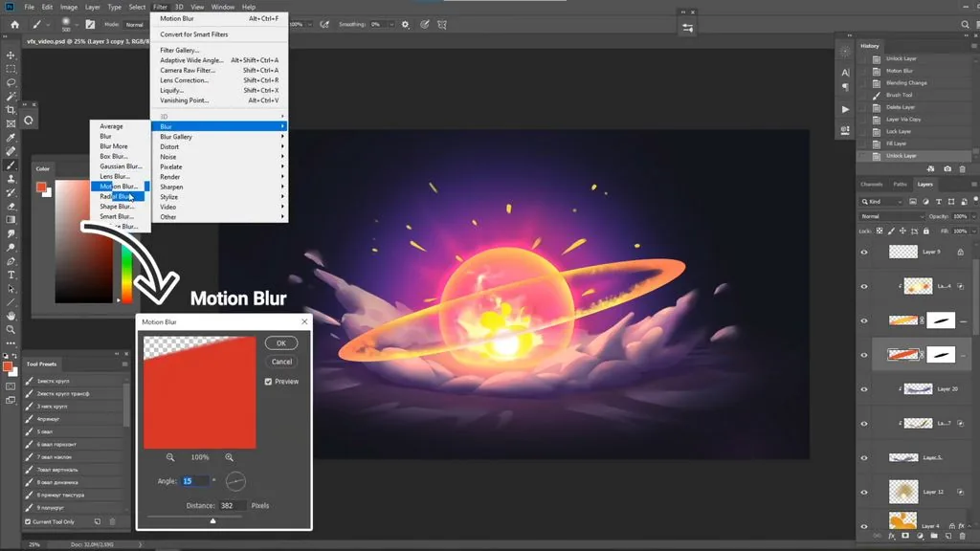Image resolution: width=980 pixels, height=551 pixels.
Task: Hide Layer 12 visibility eye
Action: point(864,493)
